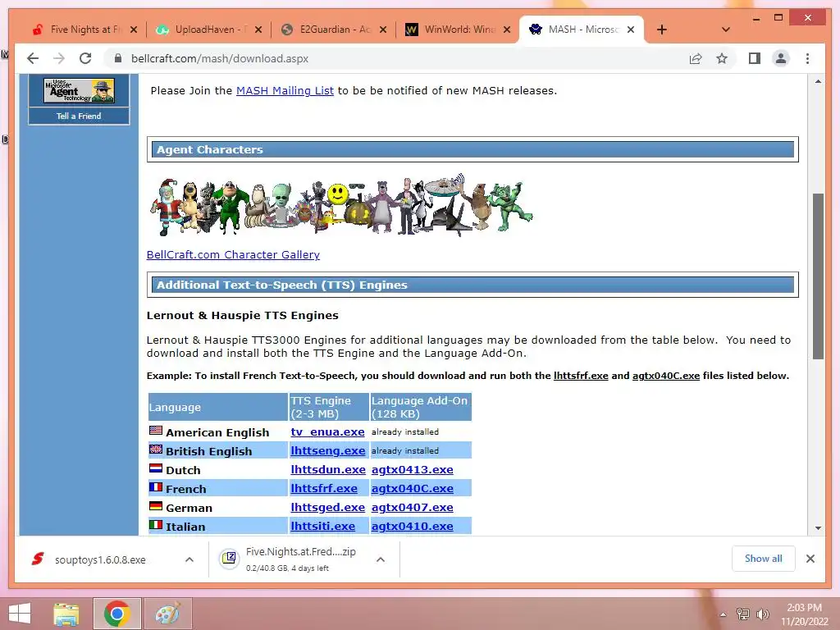840x630 pixels.
Task: Show hidden system tray icons
Action: [723, 614]
